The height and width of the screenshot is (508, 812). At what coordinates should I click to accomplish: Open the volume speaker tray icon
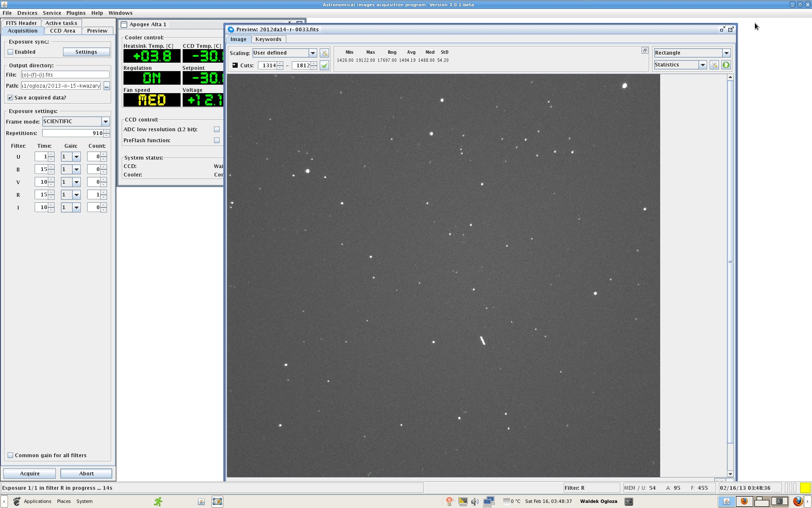click(x=475, y=501)
